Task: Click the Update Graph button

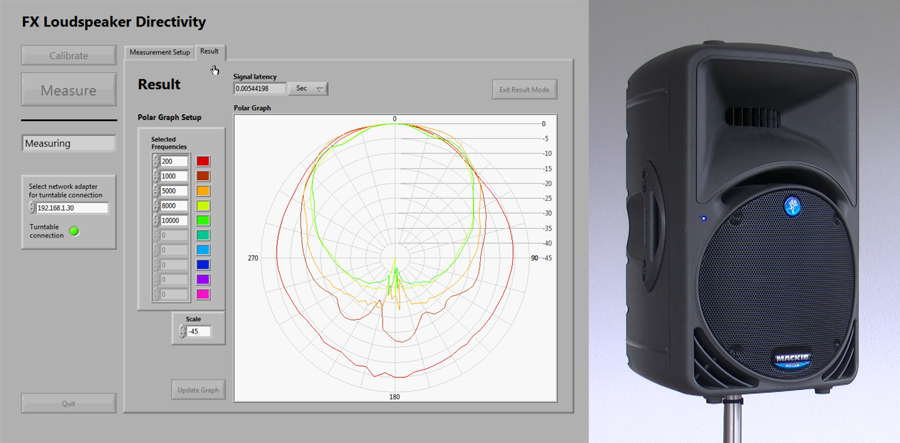Action: click(x=197, y=389)
